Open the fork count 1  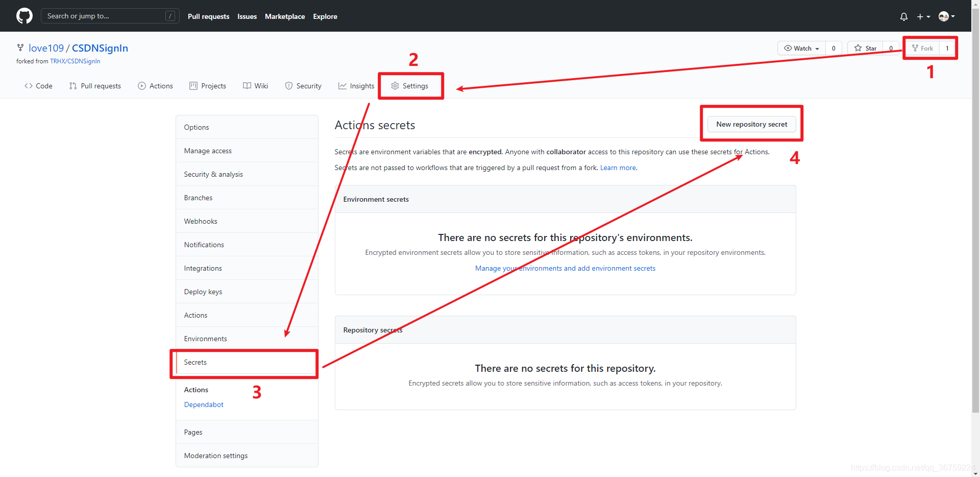click(947, 48)
